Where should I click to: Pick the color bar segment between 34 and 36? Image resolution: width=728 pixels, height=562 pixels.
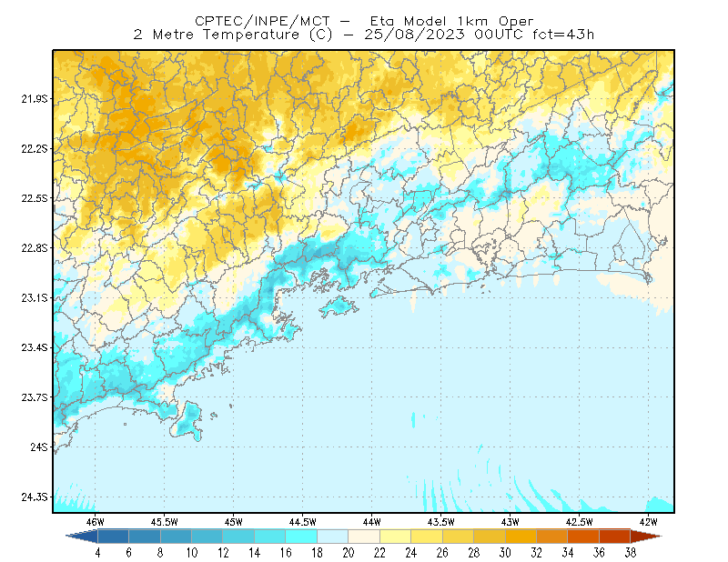pyautogui.click(x=583, y=537)
